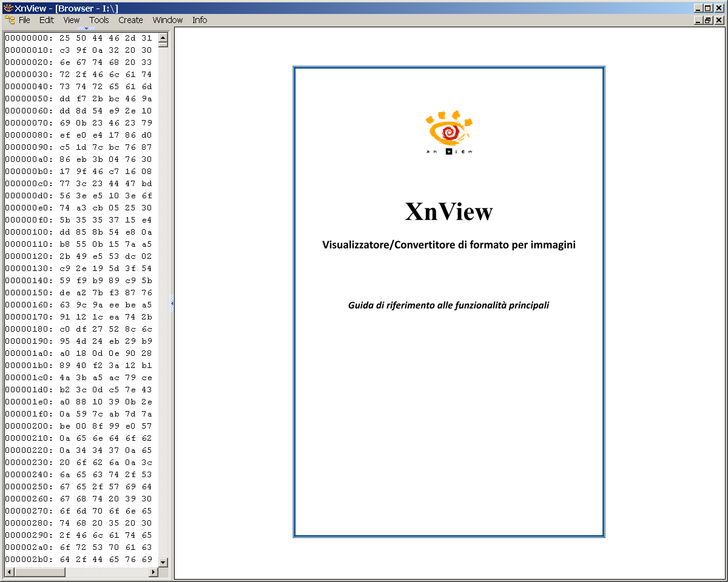Select hex row at offset 00000010
The width and height of the screenshot is (728, 582).
pos(79,50)
